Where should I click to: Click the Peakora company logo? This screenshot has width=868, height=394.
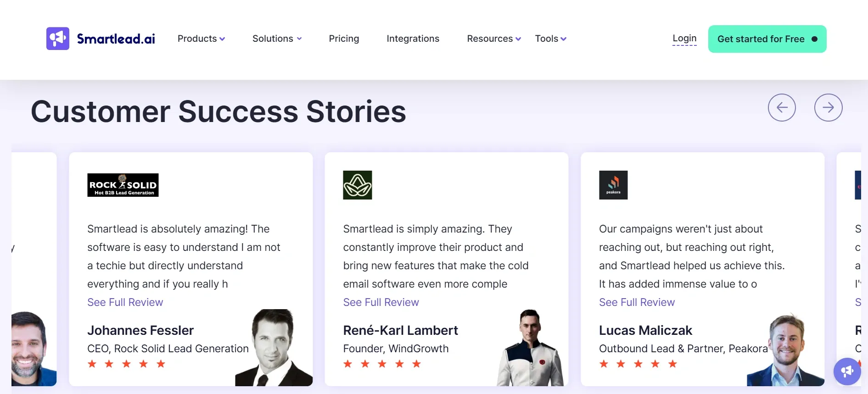[613, 185]
